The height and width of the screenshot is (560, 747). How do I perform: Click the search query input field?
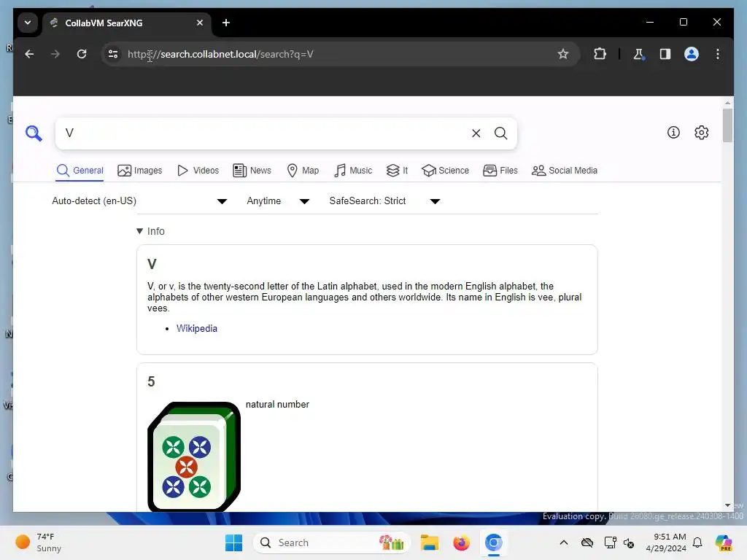click(264, 133)
